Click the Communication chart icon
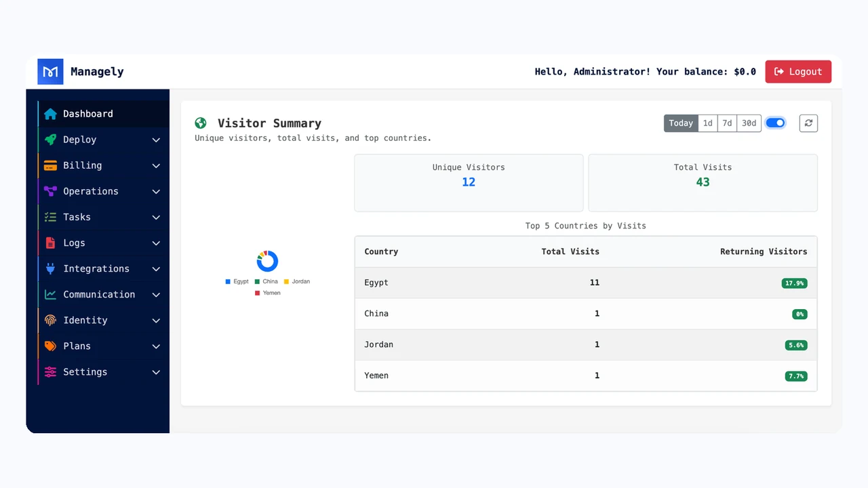 pyautogui.click(x=50, y=294)
